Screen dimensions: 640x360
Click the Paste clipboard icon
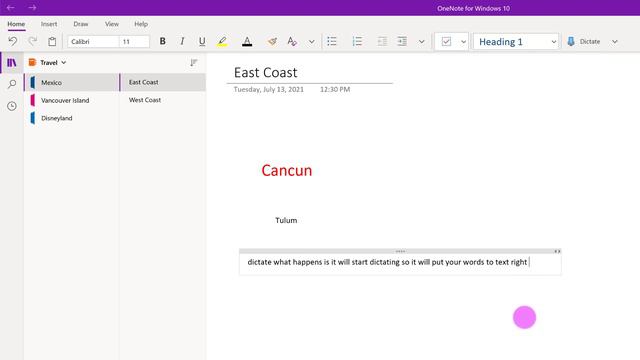coord(52,41)
